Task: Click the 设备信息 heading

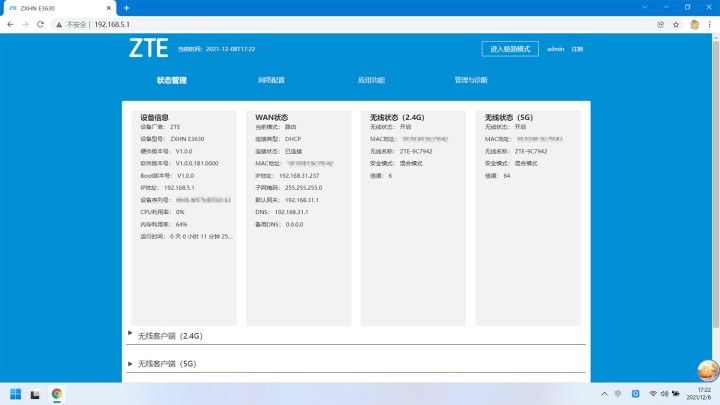Action: point(155,118)
